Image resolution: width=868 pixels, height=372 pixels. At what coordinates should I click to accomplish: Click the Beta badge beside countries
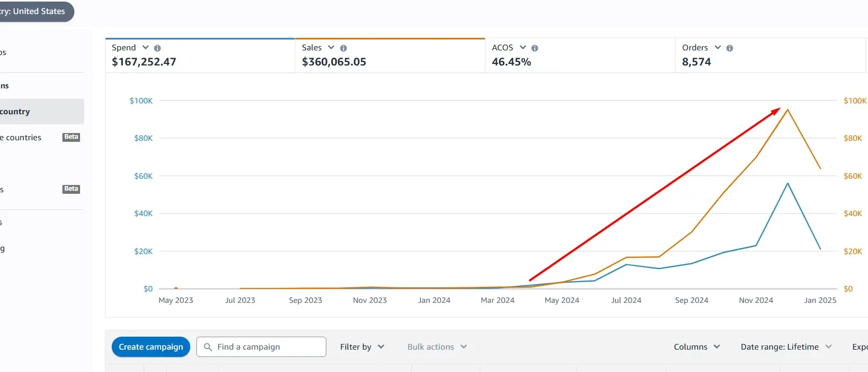(x=71, y=137)
